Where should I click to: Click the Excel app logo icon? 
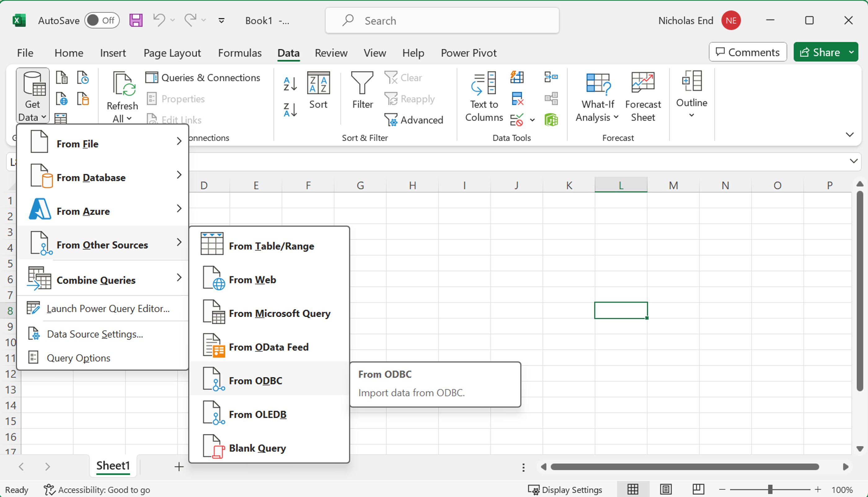tap(19, 20)
